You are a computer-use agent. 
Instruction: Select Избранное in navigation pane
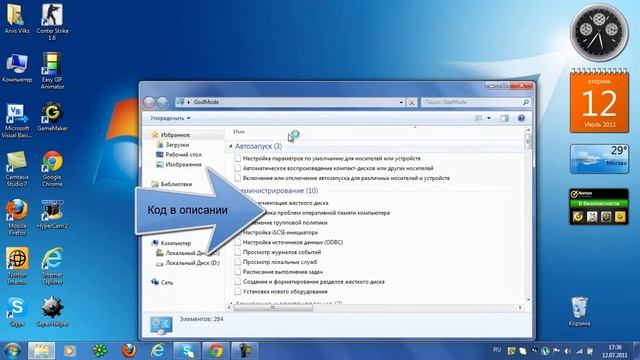click(175, 135)
